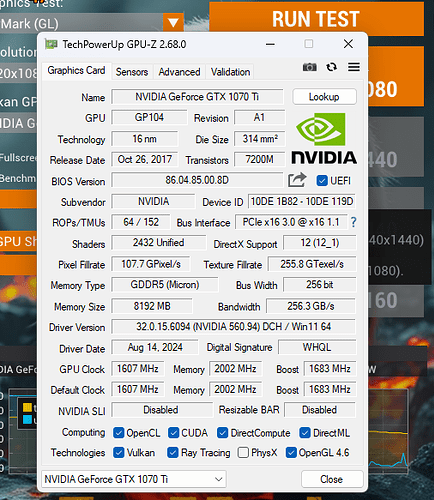Viewport: 434px width, 500px height.
Task: Click the Memory Size 8192 MB value
Action: (152, 306)
